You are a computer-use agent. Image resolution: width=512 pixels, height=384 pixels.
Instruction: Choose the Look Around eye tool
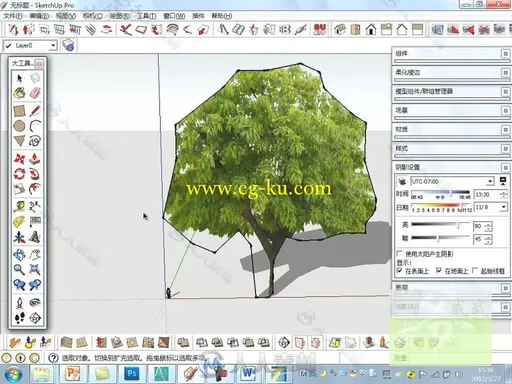point(35,302)
